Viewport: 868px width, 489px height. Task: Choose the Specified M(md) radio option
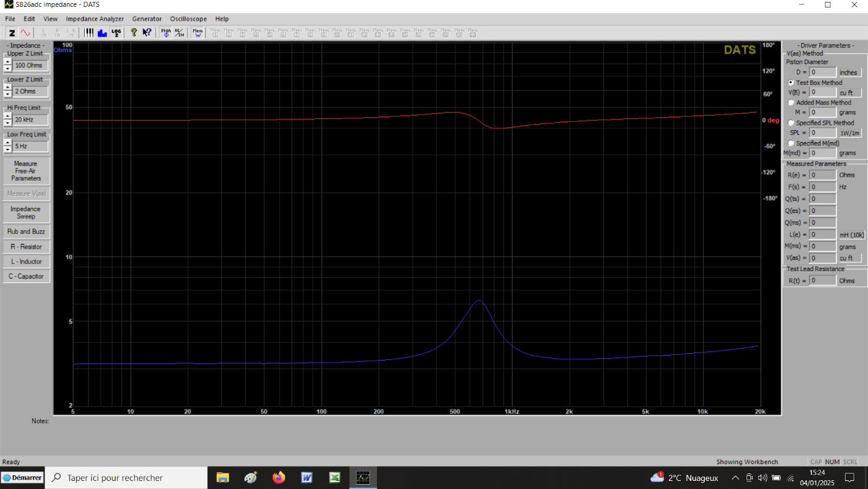click(791, 143)
